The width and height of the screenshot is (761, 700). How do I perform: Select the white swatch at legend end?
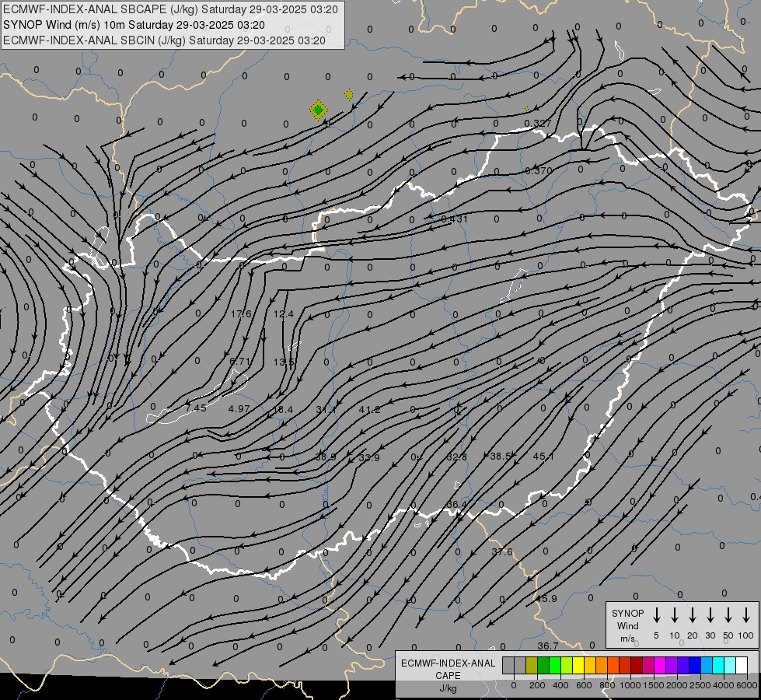click(741, 665)
